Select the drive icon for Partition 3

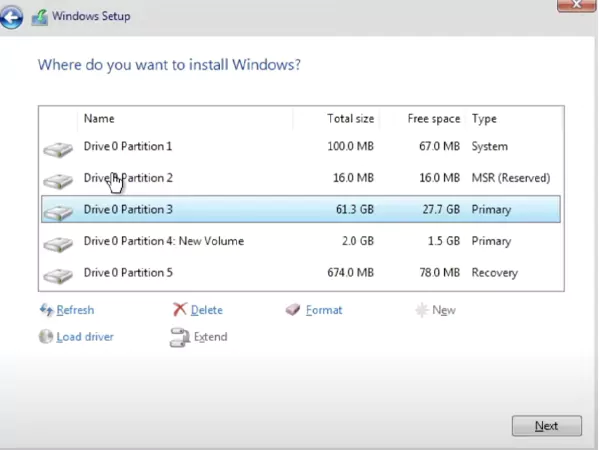58,212
